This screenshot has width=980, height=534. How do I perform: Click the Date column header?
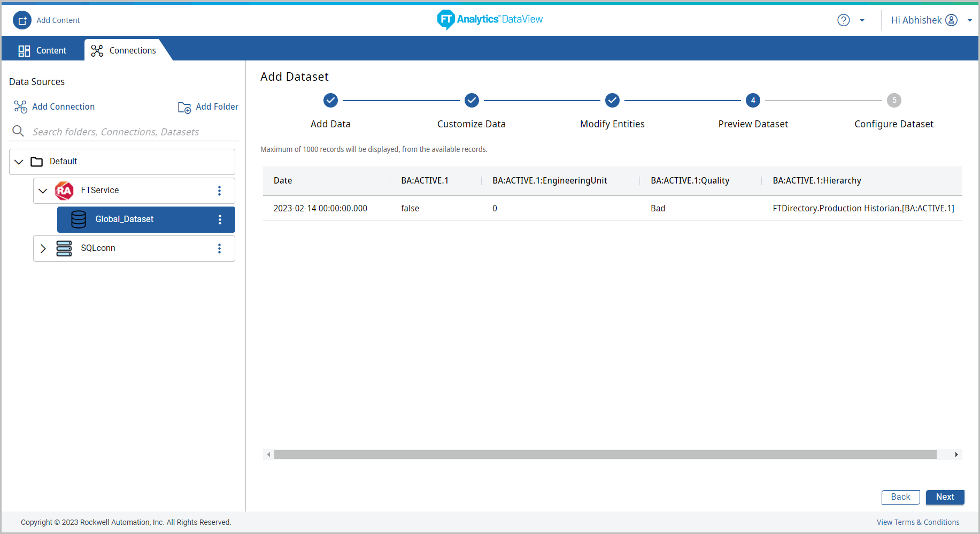click(283, 181)
